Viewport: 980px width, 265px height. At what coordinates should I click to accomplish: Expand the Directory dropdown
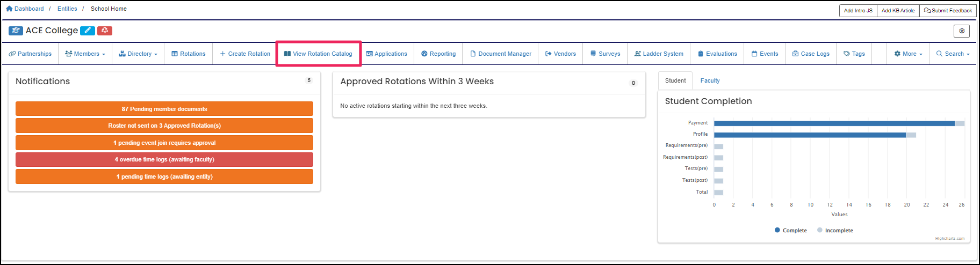(138, 54)
